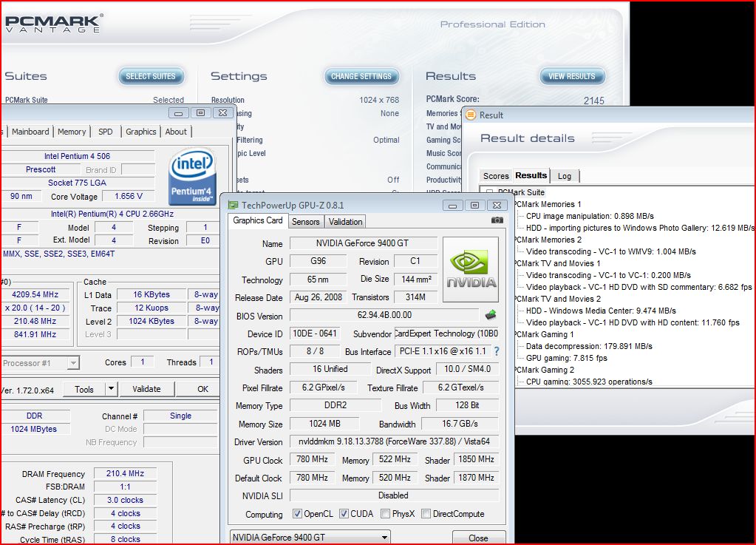
Task: Select the Results tab in Result details
Action: coord(531,175)
